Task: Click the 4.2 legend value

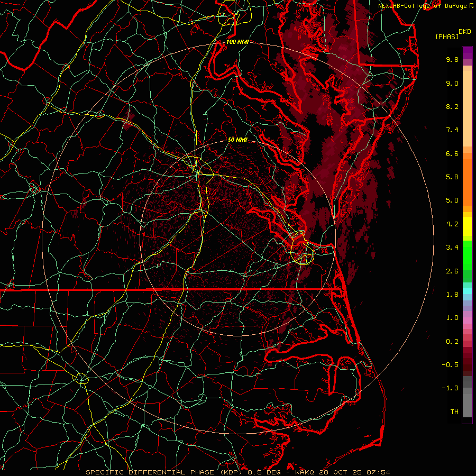Action: [x=452, y=224]
